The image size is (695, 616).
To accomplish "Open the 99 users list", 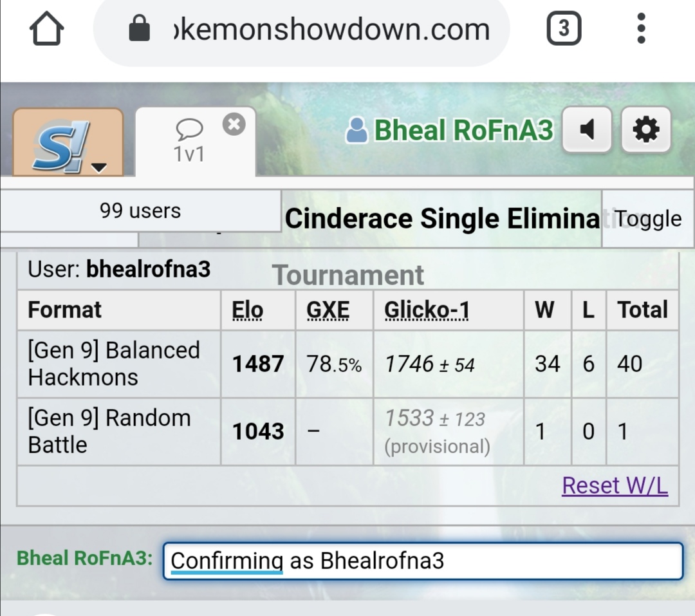I will [140, 210].
